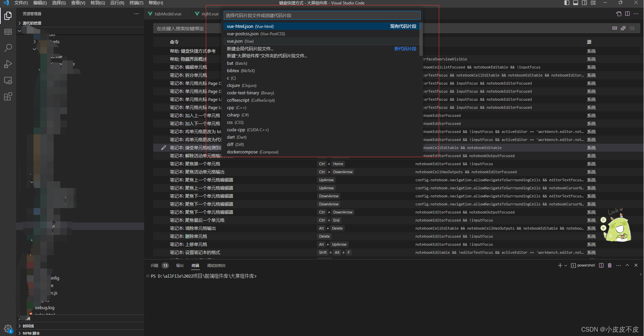Open the Extensions view
The width and height of the screenshot is (644, 336).
(x=8, y=97)
